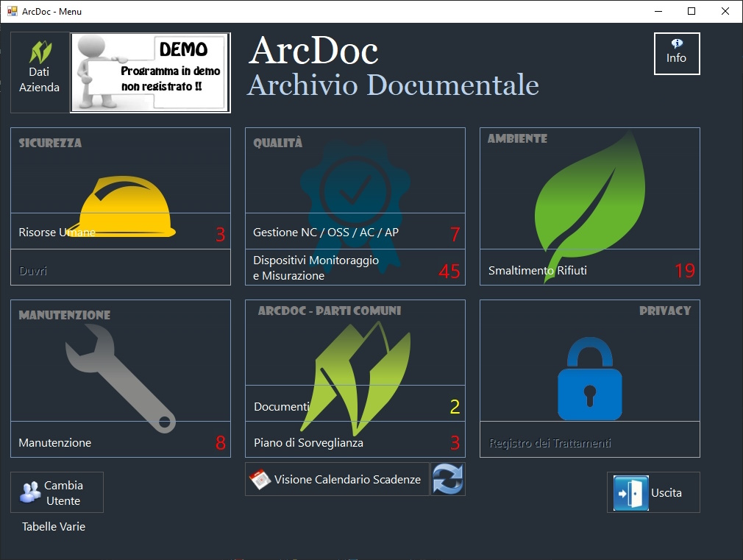Click the SICUREZZA heading
743x560 pixels.
click(50, 143)
